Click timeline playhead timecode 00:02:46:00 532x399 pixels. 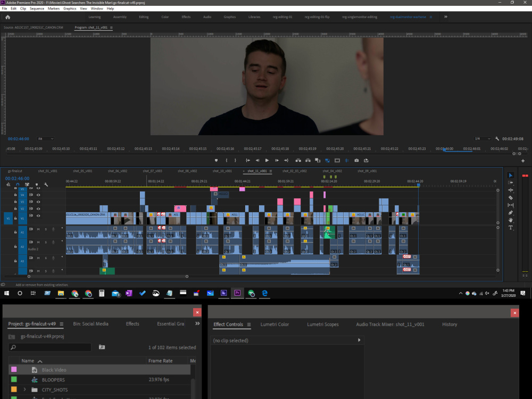tap(18, 178)
